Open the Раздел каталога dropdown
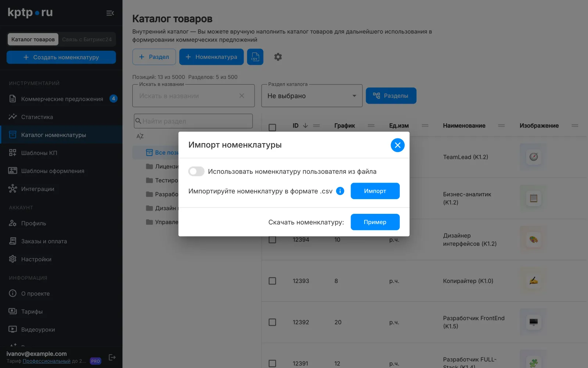The width and height of the screenshot is (588, 368). coord(312,96)
